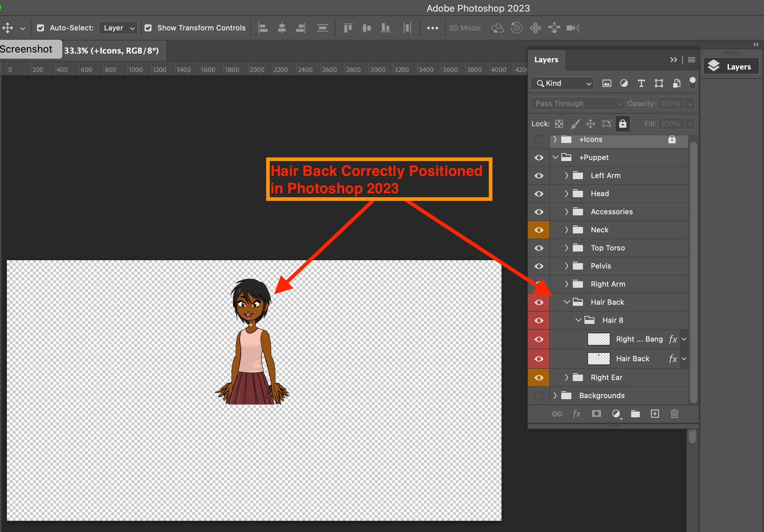The image size is (764, 532).
Task: Click the create new group folder icon
Action: pyautogui.click(x=635, y=414)
